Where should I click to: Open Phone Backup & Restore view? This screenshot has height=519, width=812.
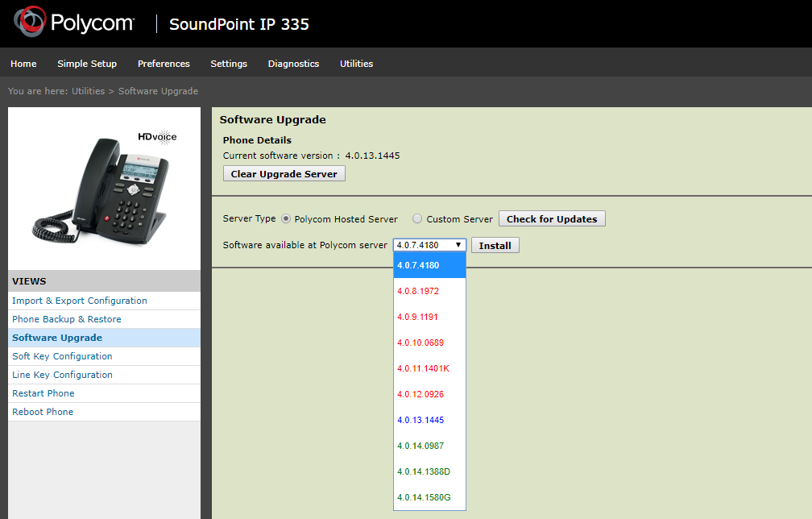pyautogui.click(x=104, y=320)
